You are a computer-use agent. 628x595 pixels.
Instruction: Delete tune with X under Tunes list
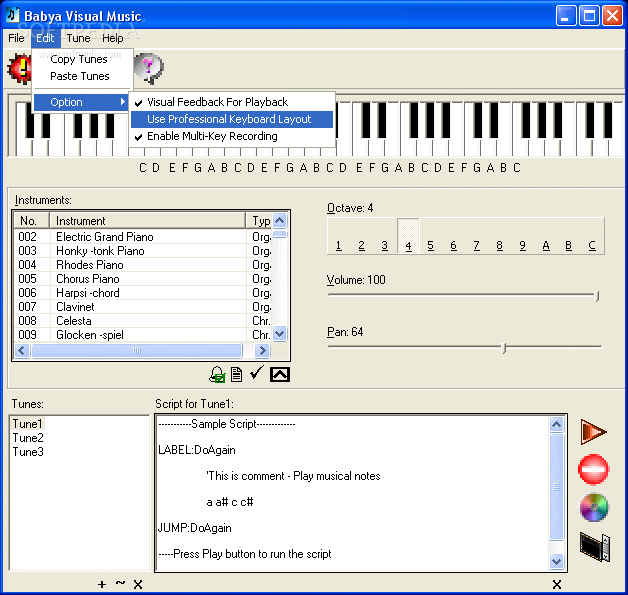(138, 585)
